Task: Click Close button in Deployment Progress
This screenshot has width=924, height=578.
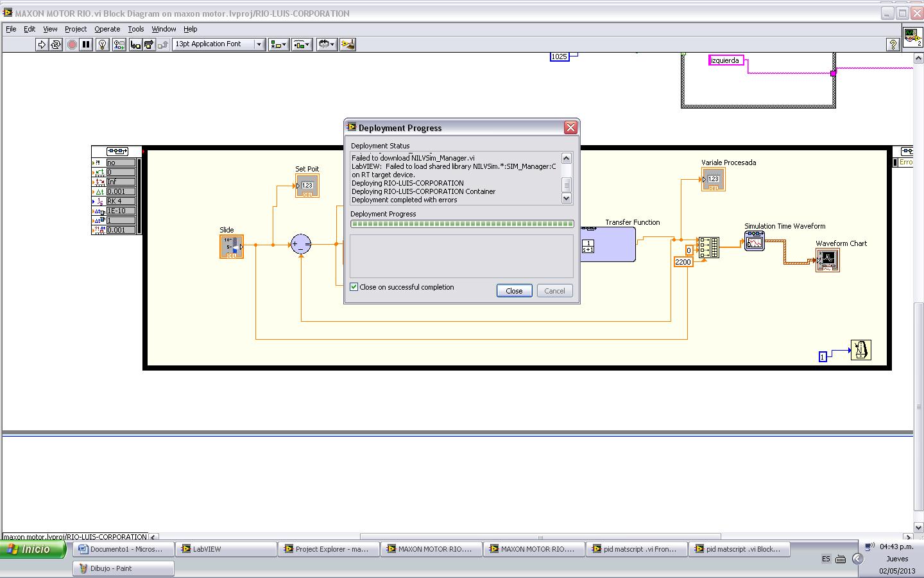Action: point(514,291)
